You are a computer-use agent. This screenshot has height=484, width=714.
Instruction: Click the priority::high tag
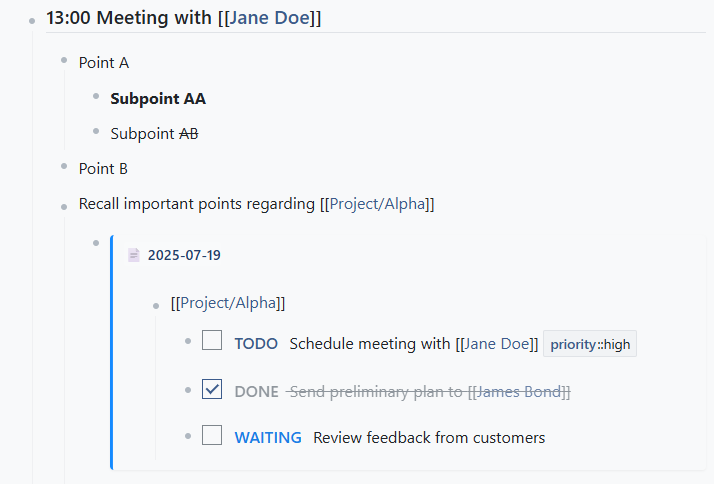click(590, 345)
